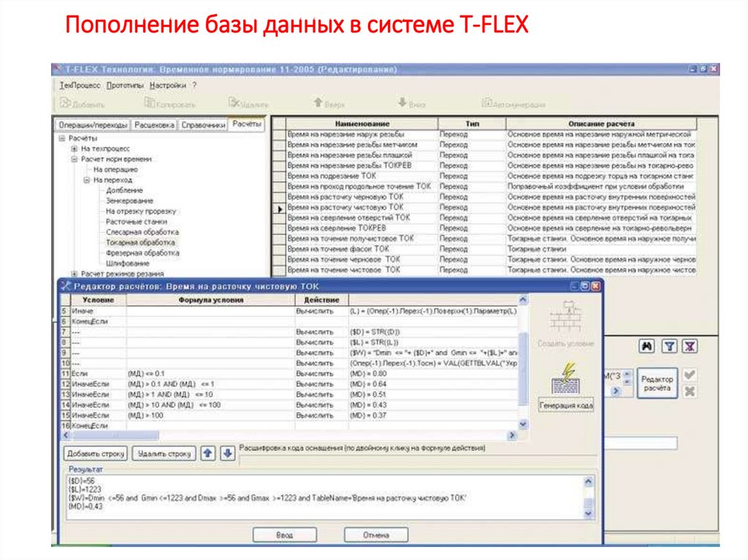
Task: Click action cell (МД) = 0.80
Action: [x=433, y=374]
